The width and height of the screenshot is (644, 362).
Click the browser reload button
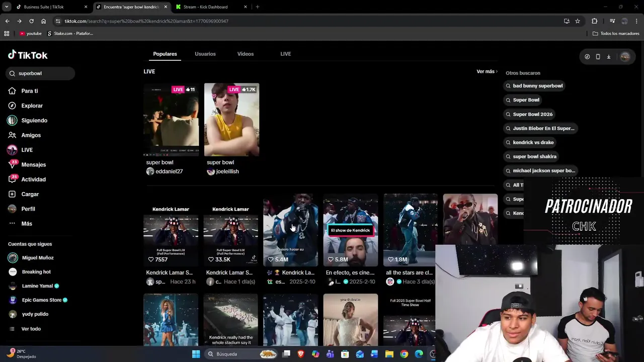[31, 21]
